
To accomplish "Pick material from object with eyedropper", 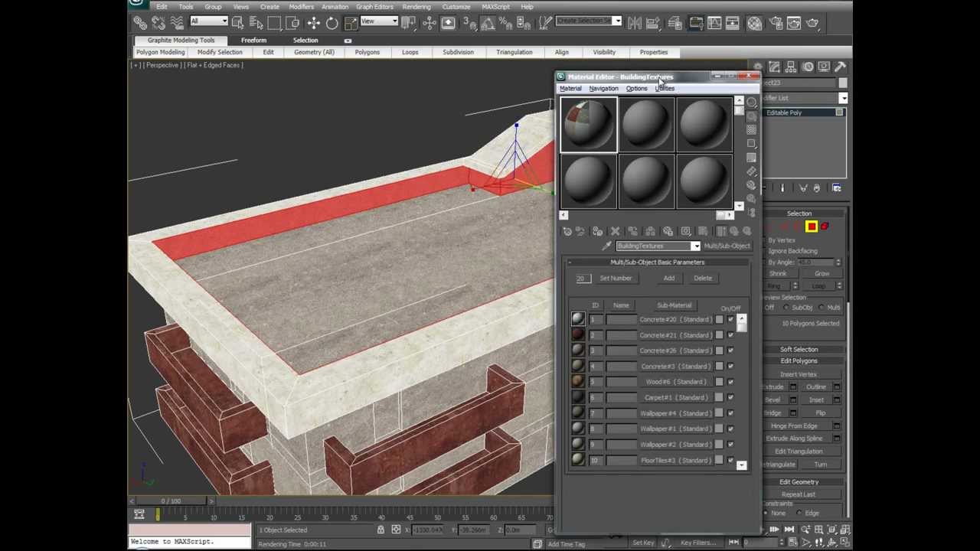I will click(x=606, y=246).
